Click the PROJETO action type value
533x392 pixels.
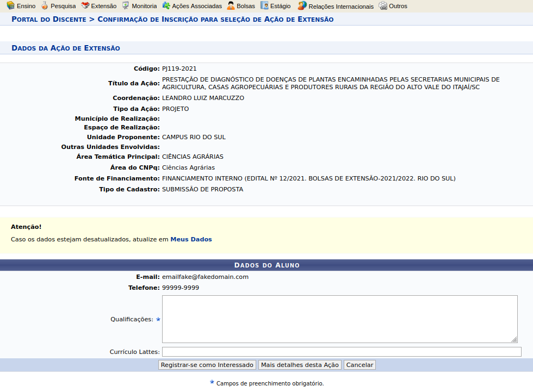[175, 109]
